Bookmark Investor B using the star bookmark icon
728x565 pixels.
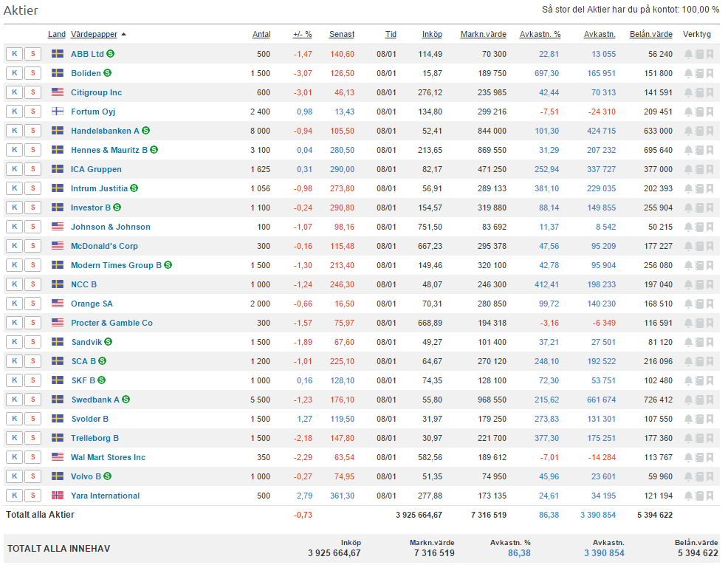click(x=710, y=208)
